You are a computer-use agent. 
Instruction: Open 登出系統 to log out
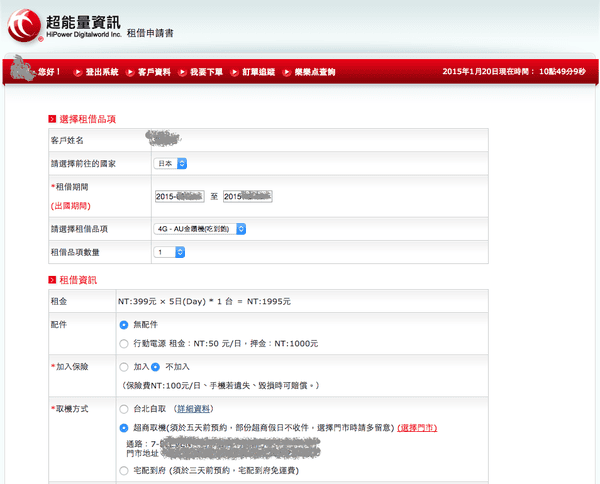102,72
